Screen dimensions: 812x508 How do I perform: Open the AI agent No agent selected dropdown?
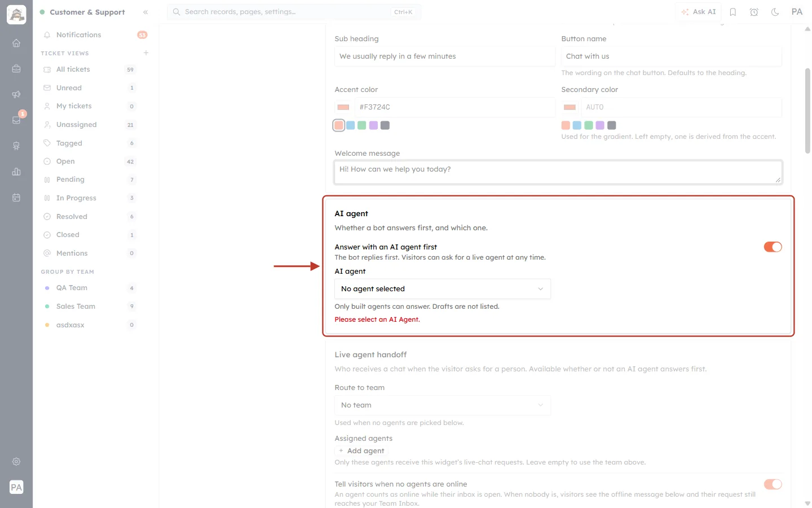tap(443, 289)
